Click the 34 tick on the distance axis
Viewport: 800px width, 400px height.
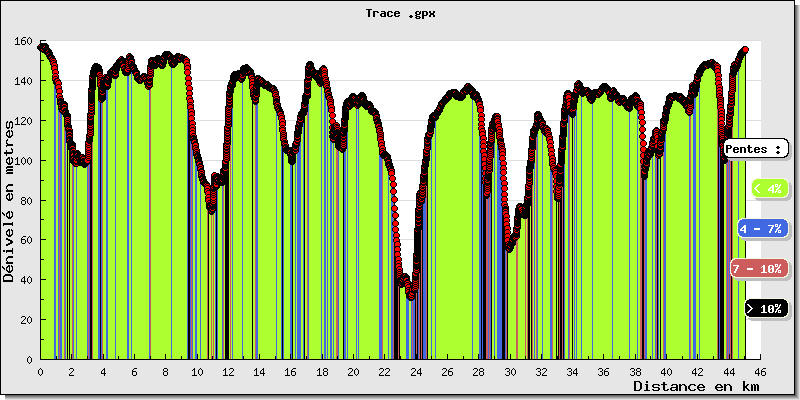click(x=572, y=371)
